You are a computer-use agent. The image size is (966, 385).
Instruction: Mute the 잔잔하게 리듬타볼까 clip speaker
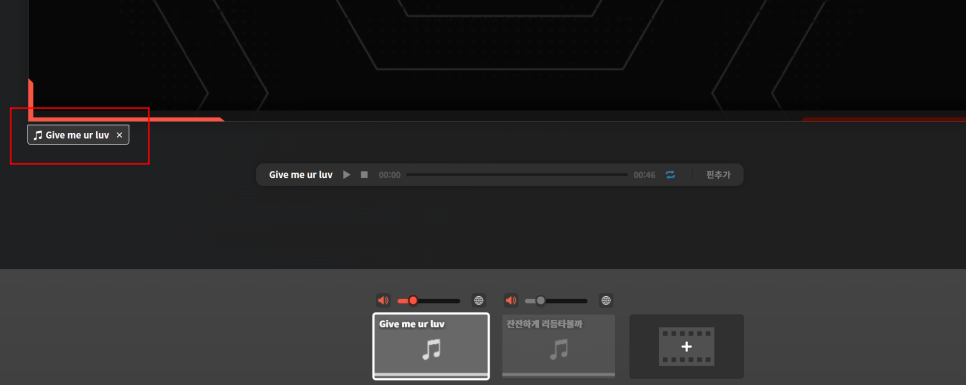click(511, 301)
